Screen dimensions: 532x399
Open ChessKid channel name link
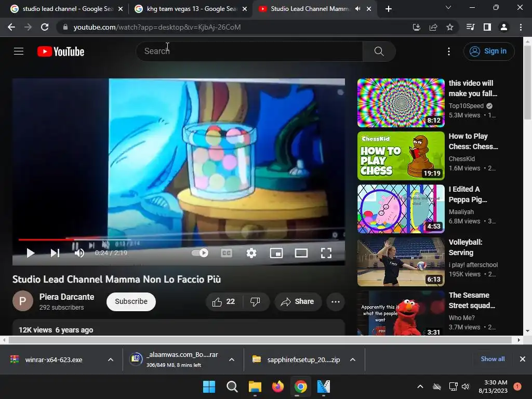[462, 159]
